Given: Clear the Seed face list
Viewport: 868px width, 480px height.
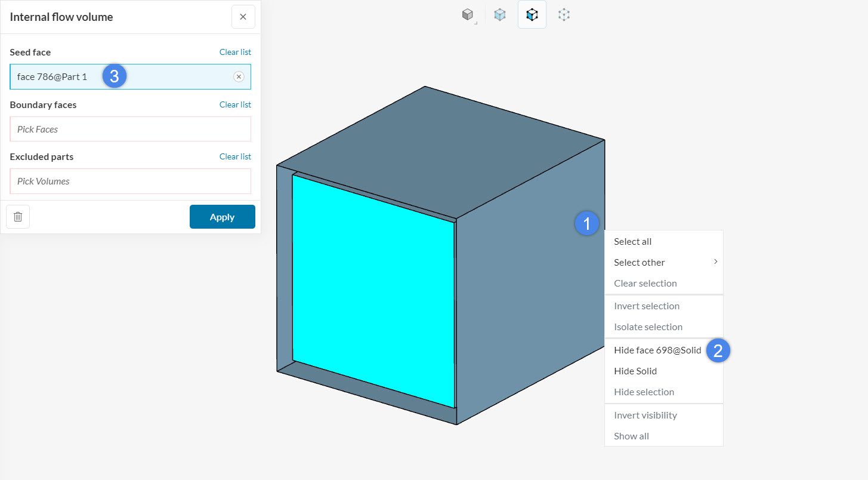Looking at the screenshot, I should pyautogui.click(x=235, y=52).
